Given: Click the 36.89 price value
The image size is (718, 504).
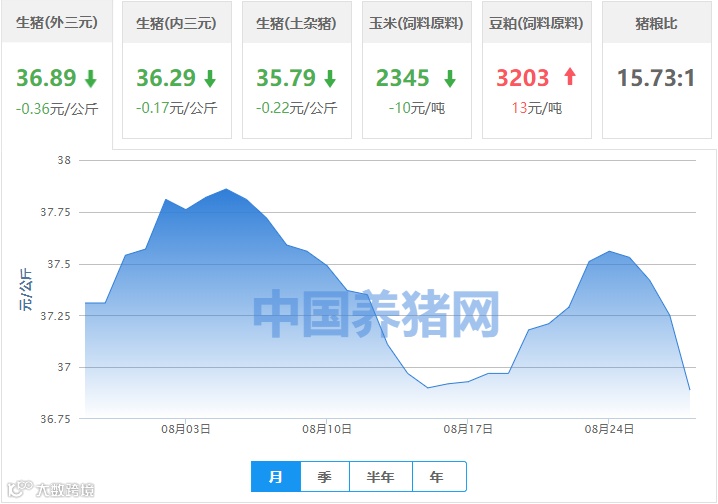Looking at the screenshot, I should tap(46, 78).
